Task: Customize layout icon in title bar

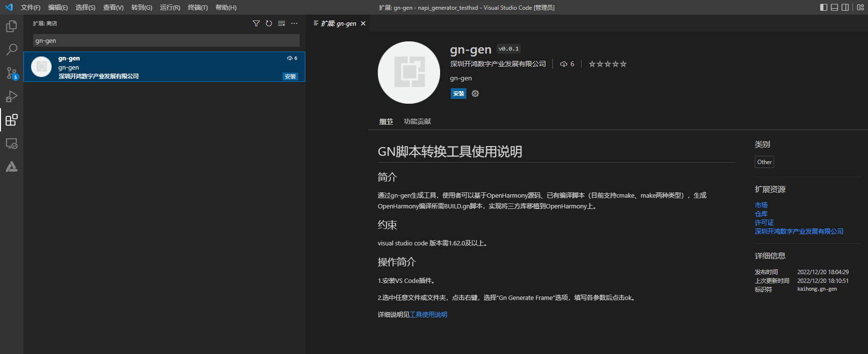Action: click(860, 7)
